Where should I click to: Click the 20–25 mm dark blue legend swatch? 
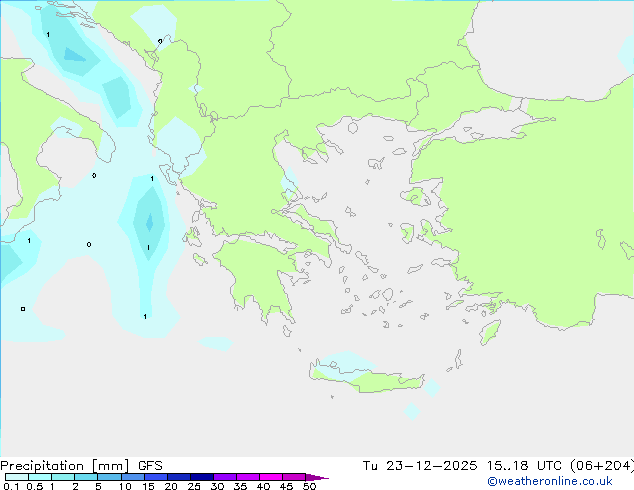(x=178, y=477)
